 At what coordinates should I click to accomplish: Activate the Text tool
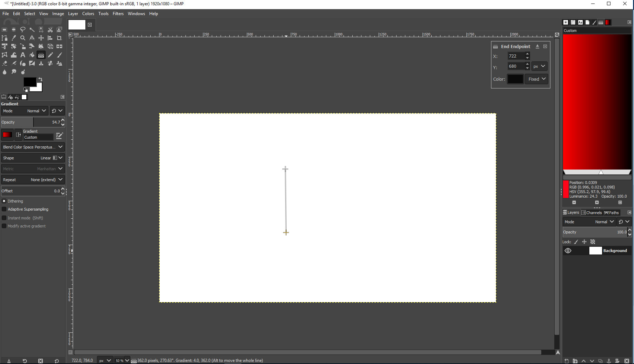23,55
